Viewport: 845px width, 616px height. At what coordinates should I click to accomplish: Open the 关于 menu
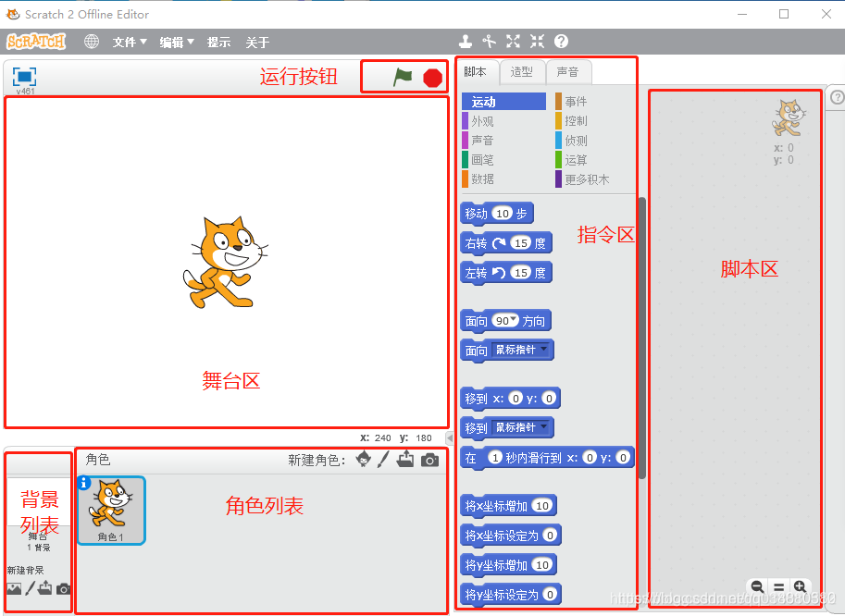[257, 42]
